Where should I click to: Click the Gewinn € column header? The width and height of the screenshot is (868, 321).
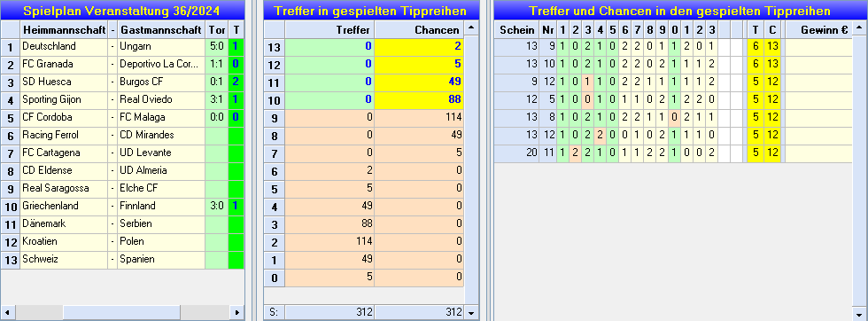(818, 30)
